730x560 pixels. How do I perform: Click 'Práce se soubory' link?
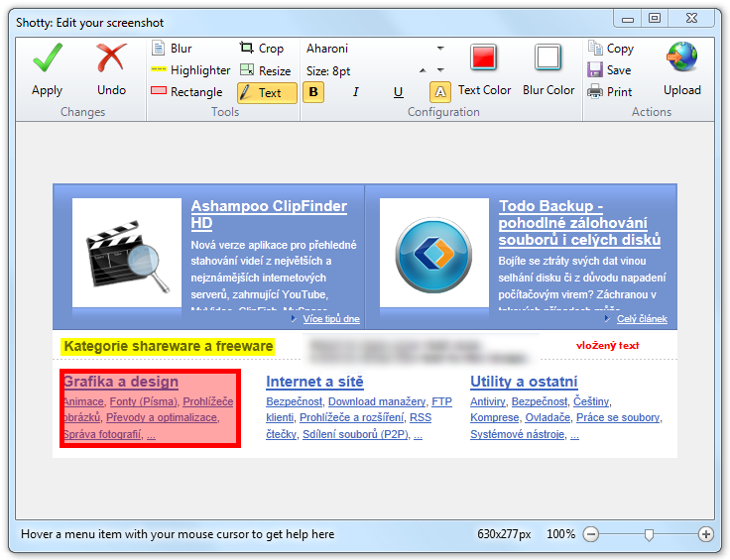pyautogui.click(x=618, y=417)
